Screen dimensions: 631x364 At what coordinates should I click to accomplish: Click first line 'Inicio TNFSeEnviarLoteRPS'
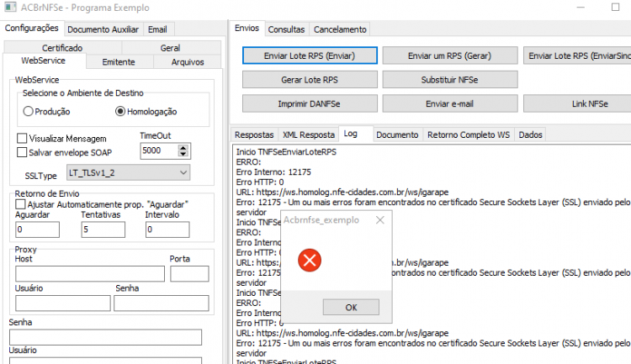click(x=286, y=152)
